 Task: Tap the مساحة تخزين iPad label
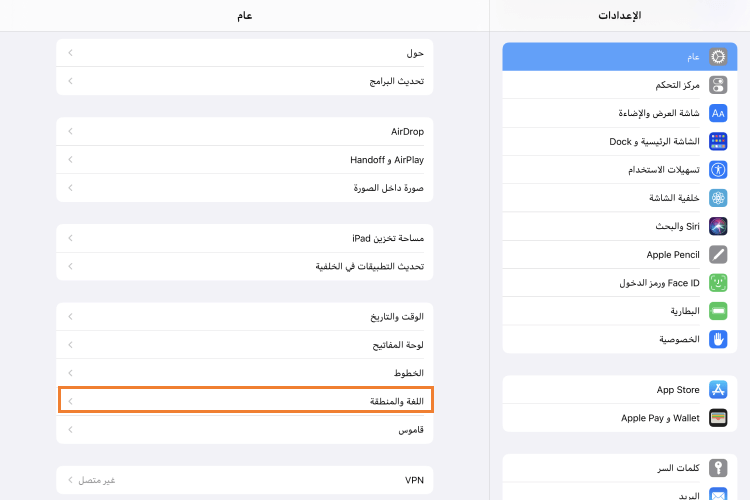pos(388,238)
